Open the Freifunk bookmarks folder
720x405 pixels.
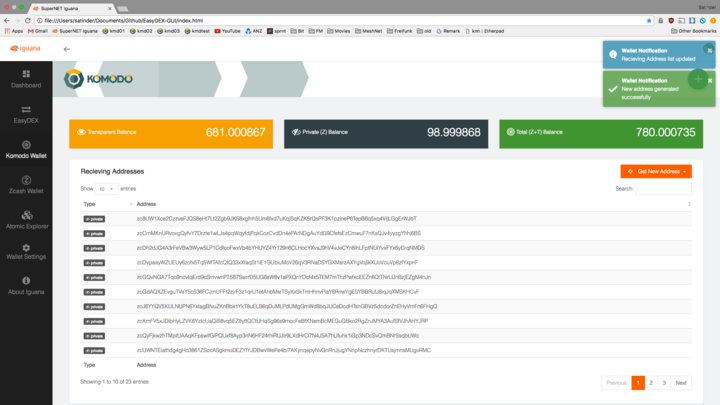(399, 31)
